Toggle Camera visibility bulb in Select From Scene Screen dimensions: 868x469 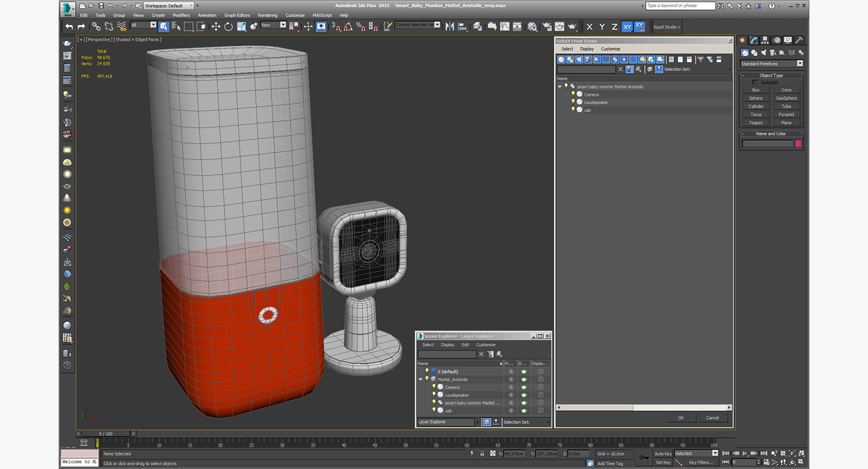tap(573, 94)
